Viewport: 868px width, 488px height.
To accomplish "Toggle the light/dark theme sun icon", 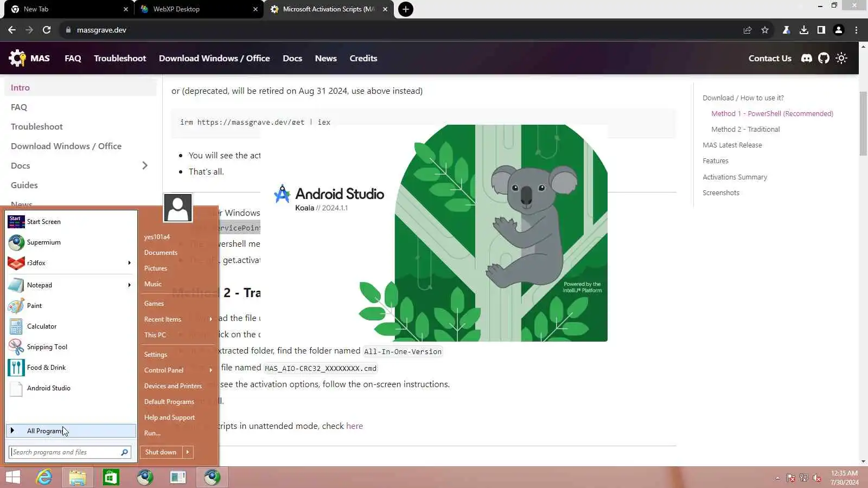I will [841, 58].
